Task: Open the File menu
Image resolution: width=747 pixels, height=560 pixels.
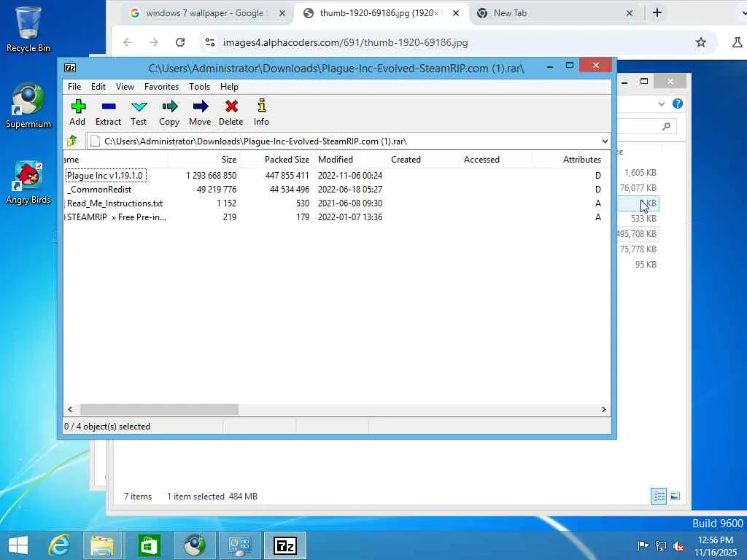Action: pyautogui.click(x=74, y=87)
